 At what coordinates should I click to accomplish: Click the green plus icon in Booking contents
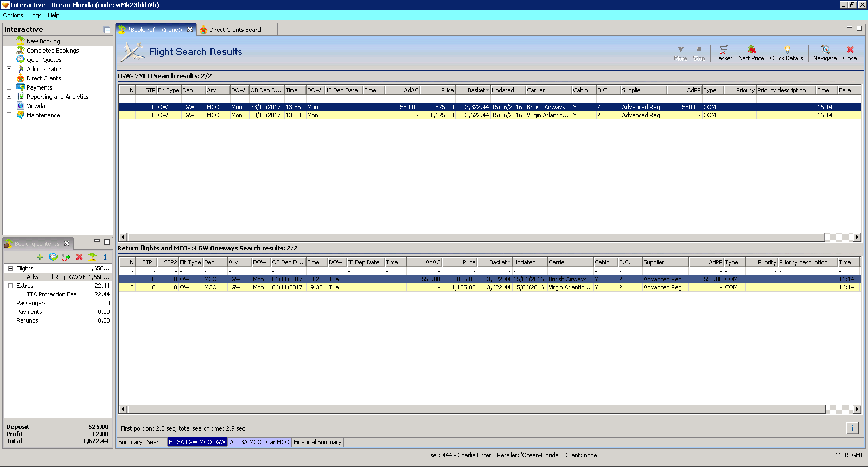(x=40, y=257)
